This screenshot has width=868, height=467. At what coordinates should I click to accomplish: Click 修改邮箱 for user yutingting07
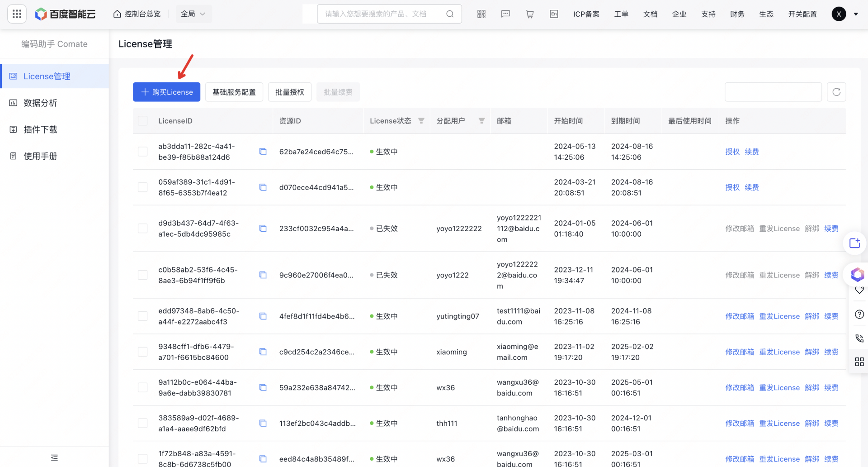[x=740, y=316]
